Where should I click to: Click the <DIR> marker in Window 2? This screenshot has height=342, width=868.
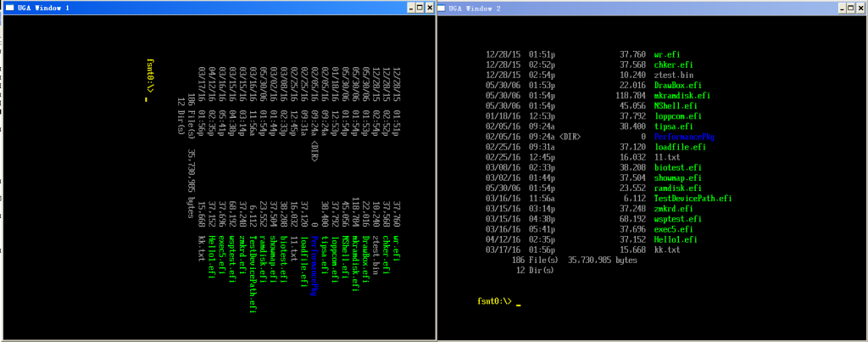coord(570,137)
